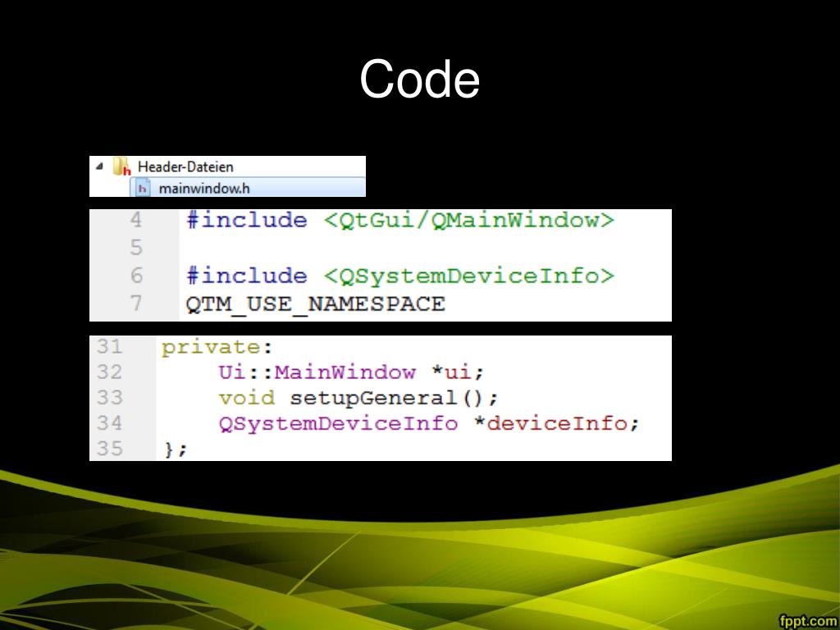Click line number 35 in the gutter
The height and width of the screenshot is (630, 840).
pyautogui.click(x=109, y=449)
